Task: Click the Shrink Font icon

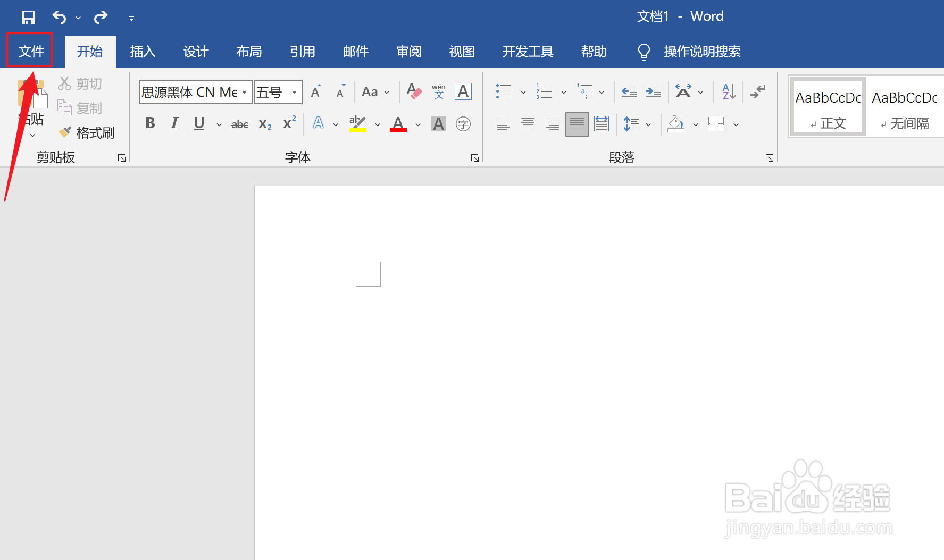Action: (x=341, y=91)
